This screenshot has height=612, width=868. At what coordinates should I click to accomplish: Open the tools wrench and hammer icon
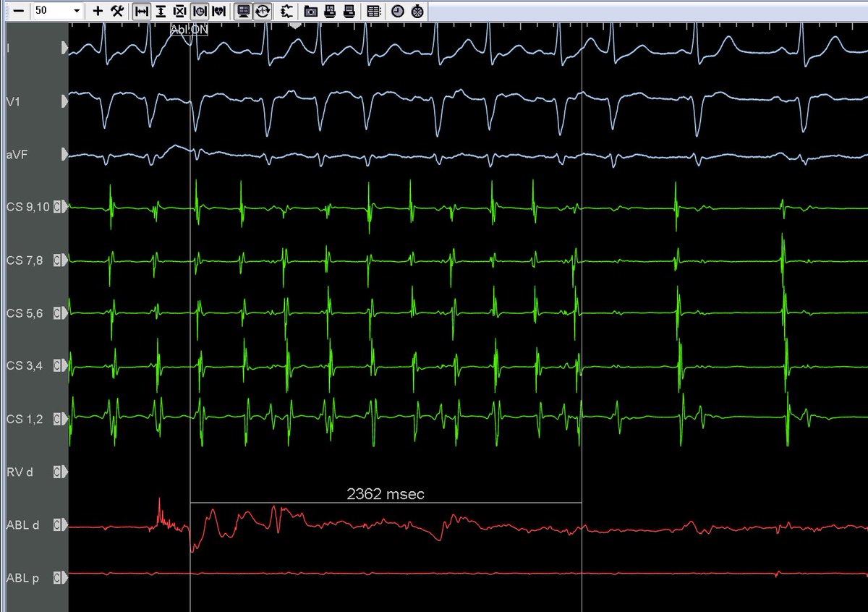(119, 11)
